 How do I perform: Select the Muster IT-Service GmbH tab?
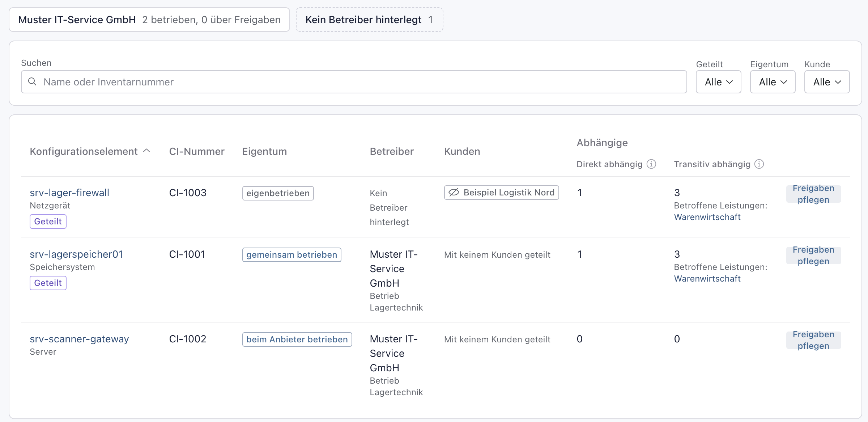tap(149, 20)
